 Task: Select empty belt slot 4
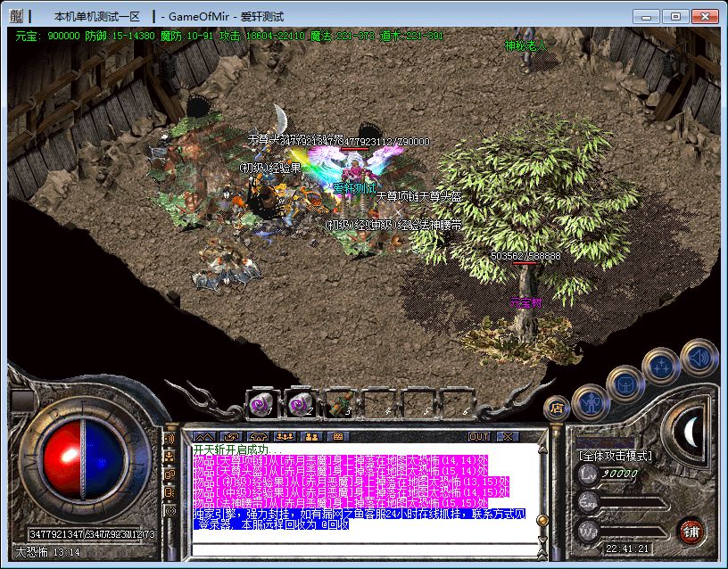tap(378, 404)
